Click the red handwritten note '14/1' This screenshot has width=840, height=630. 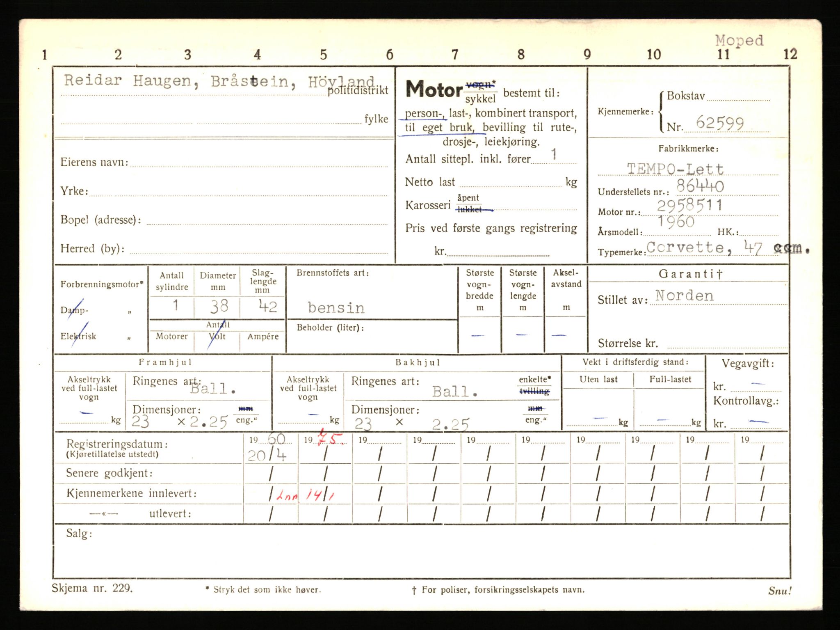[320, 494]
